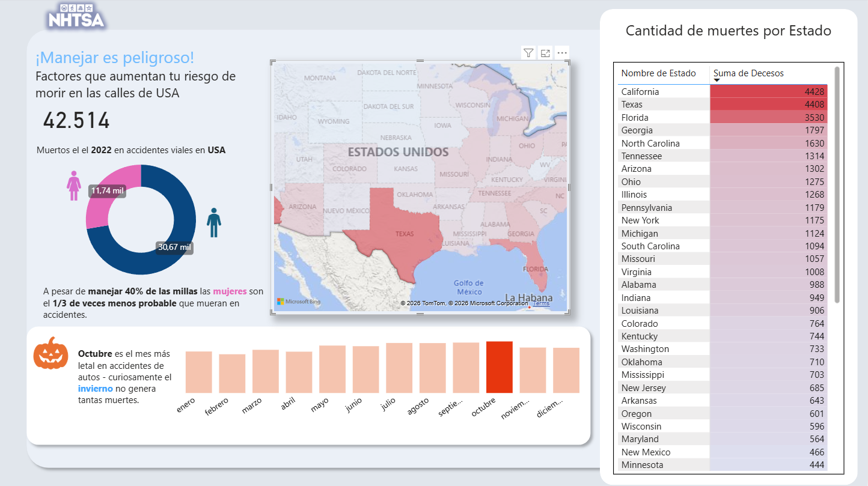Viewport: 868px width, 486px height.
Task: Select the New Mexico row
Action: point(723,452)
